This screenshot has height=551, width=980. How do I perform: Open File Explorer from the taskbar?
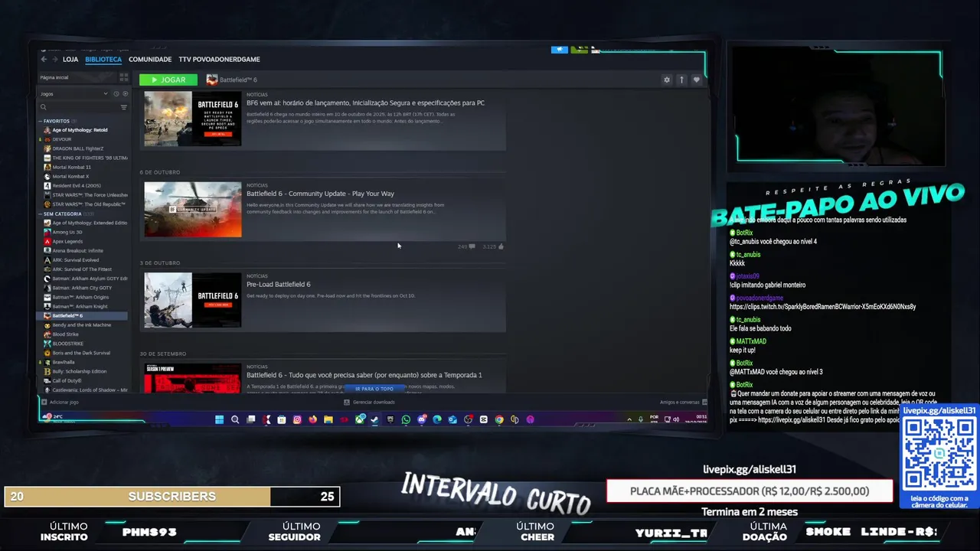coord(328,419)
